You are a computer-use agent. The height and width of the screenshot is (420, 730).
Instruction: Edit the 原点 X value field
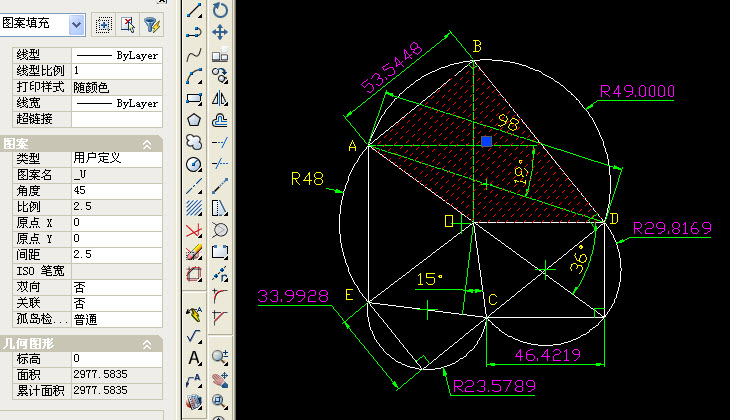coord(117,223)
